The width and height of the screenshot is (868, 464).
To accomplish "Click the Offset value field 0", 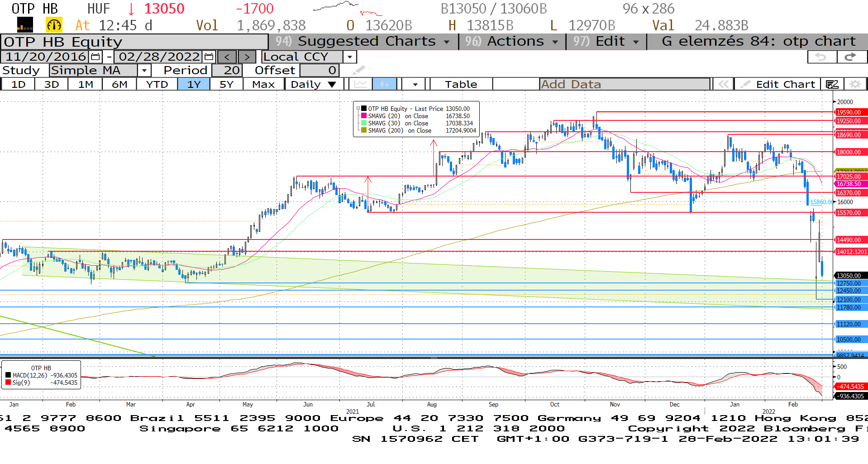I will 320,71.
